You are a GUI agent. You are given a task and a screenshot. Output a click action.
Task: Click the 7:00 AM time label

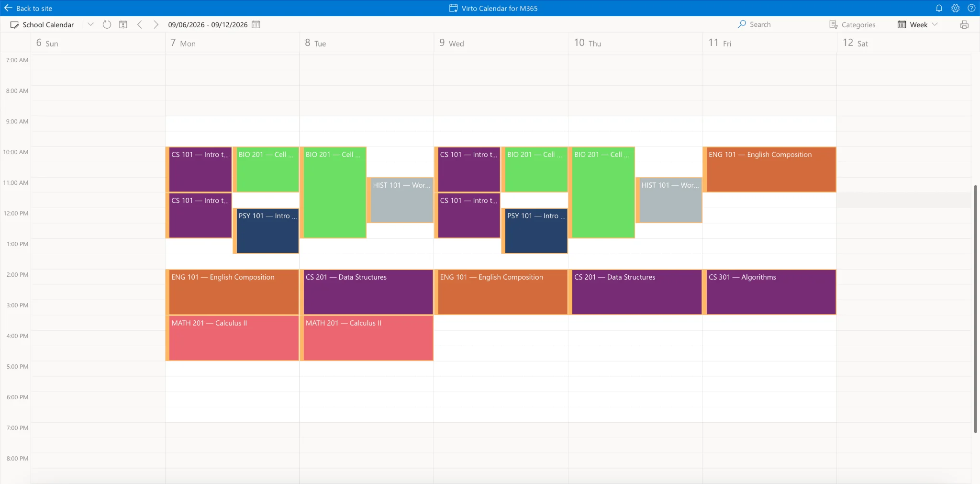click(17, 60)
